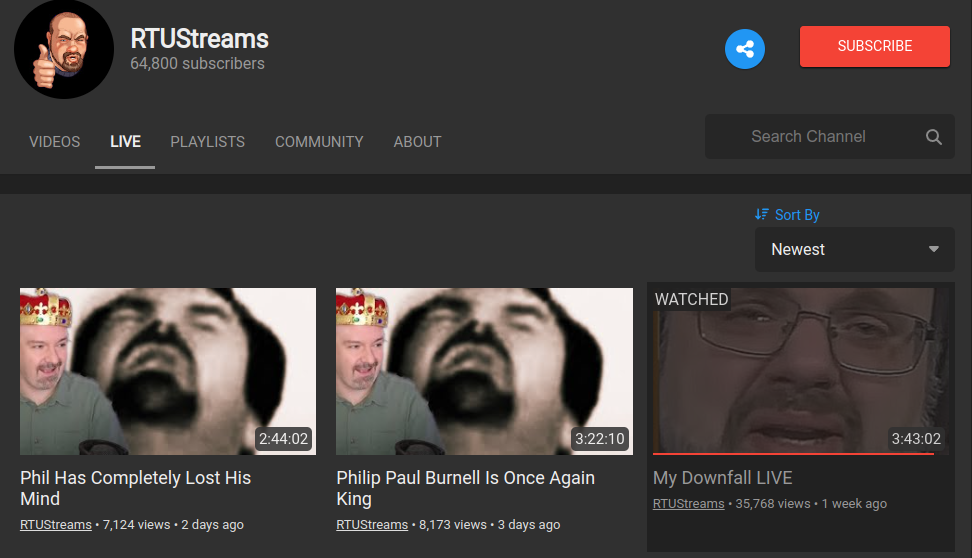972x558 pixels.
Task: Click RTUStreams link under 35,768 views video
Action: pos(689,504)
